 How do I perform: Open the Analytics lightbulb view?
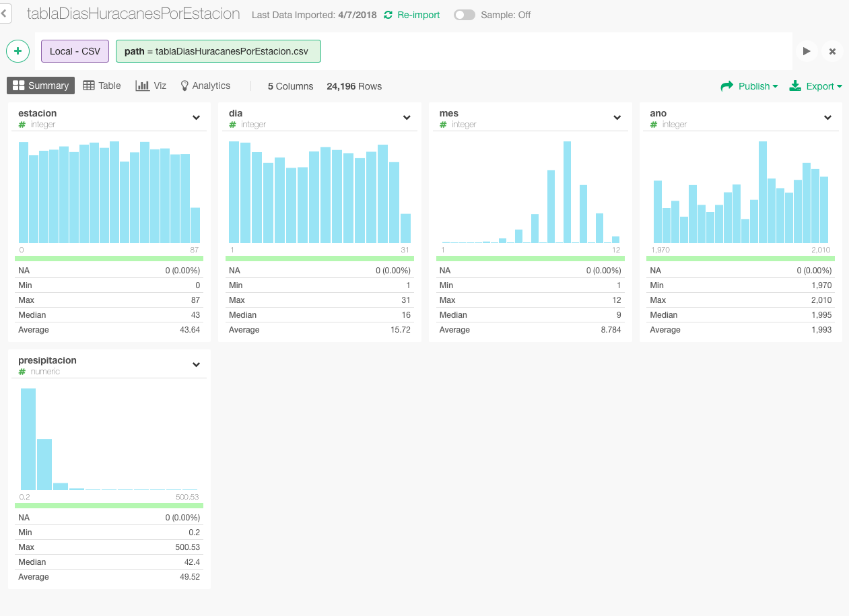[x=205, y=85]
